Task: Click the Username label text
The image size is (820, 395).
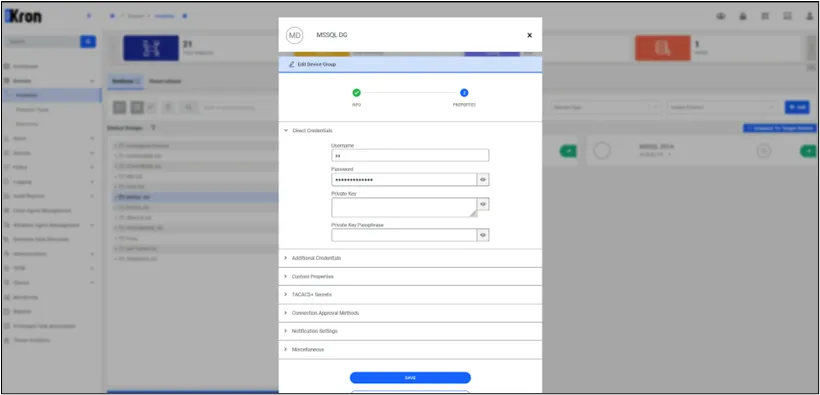Action: pos(343,145)
